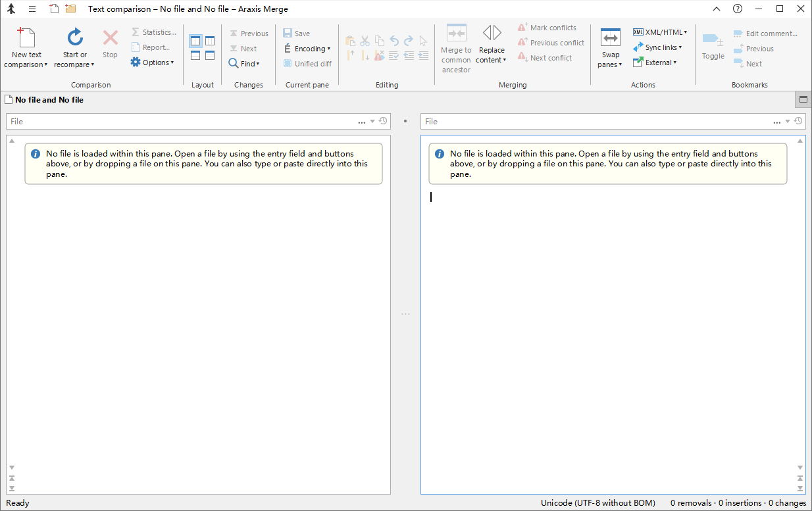Go to Next conflict

(x=544, y=58)
